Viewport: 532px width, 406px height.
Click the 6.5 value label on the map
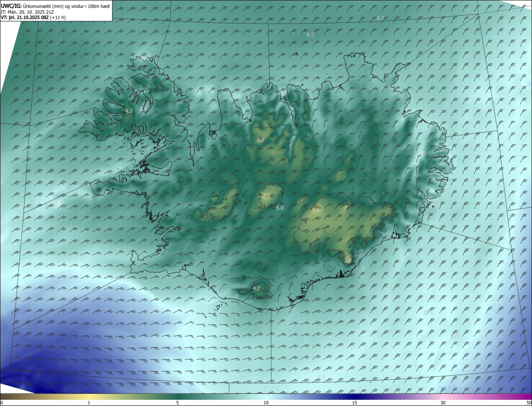click(x=310, y=35)
